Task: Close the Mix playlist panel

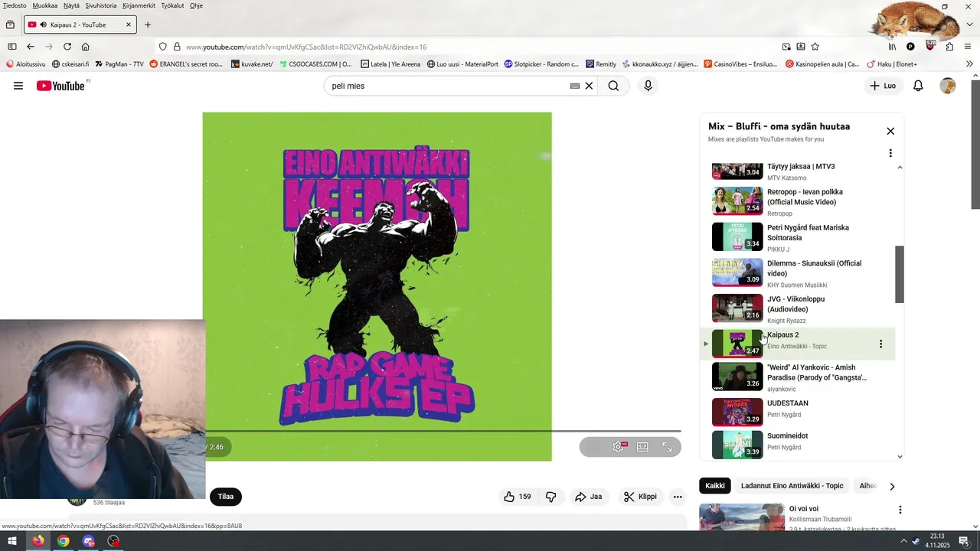Action: pyautogui.click(x=890, y=132)
